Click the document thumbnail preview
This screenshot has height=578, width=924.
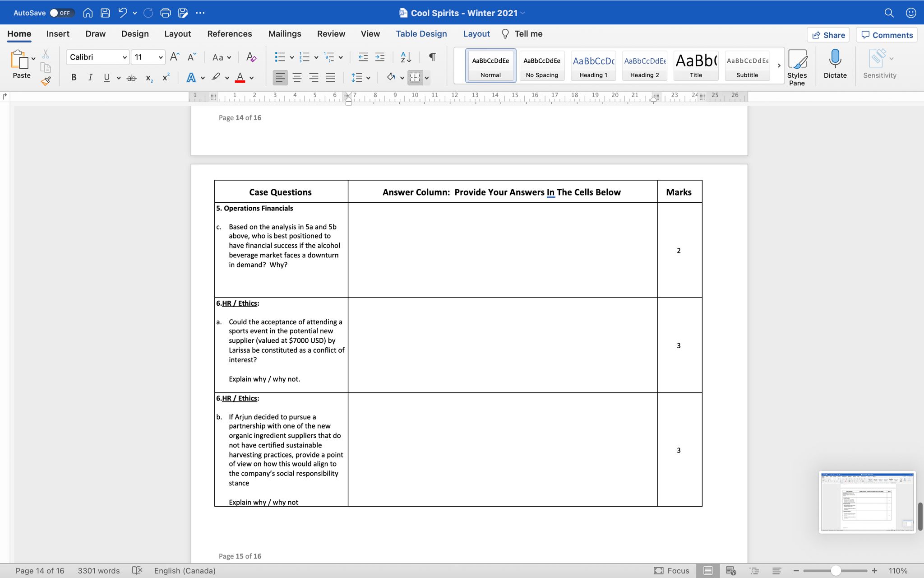point(867,501)
